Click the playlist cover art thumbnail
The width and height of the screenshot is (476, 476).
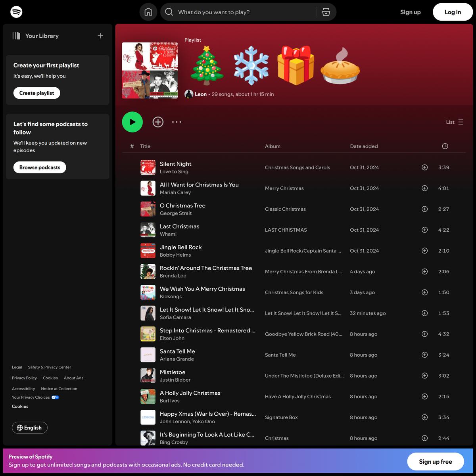coord(150,70)
